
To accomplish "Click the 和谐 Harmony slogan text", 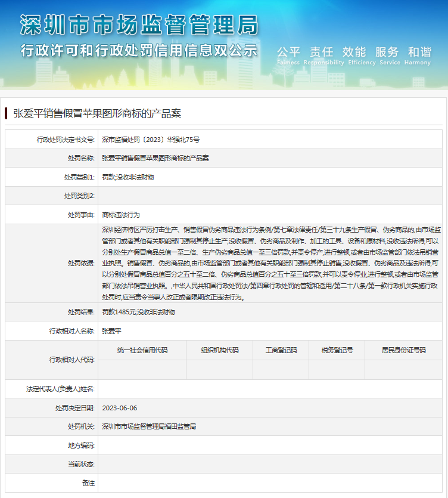I will pyautogui.click(x=418, y=55).
